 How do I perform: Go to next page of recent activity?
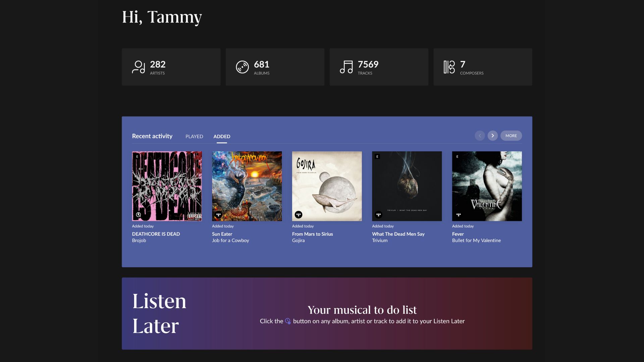492,136
